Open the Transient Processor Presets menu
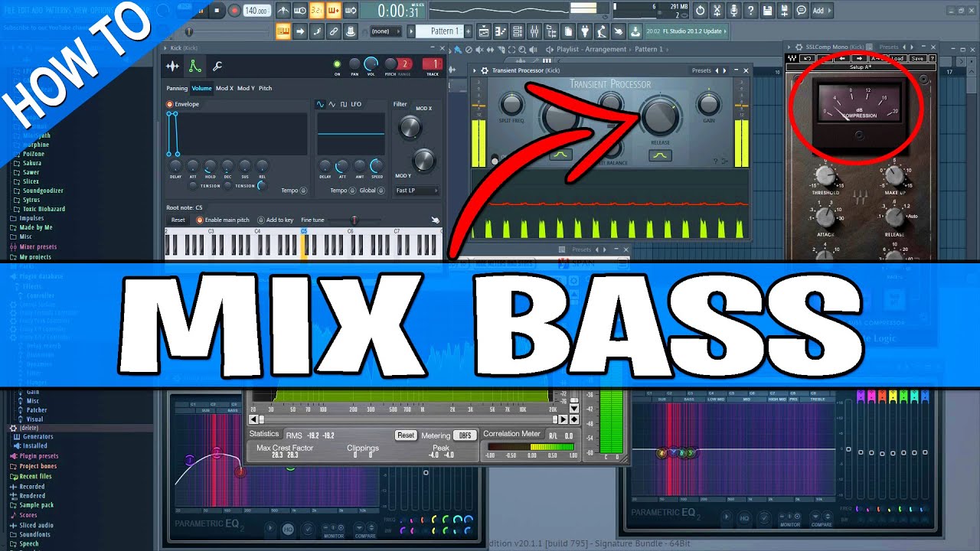The height and width of the screenshot is (551, 980). pos(701,70)
